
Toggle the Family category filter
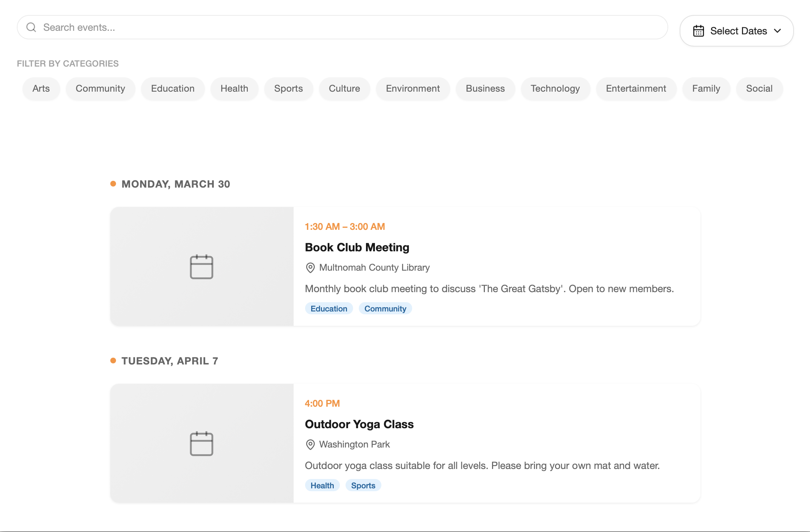706,88
